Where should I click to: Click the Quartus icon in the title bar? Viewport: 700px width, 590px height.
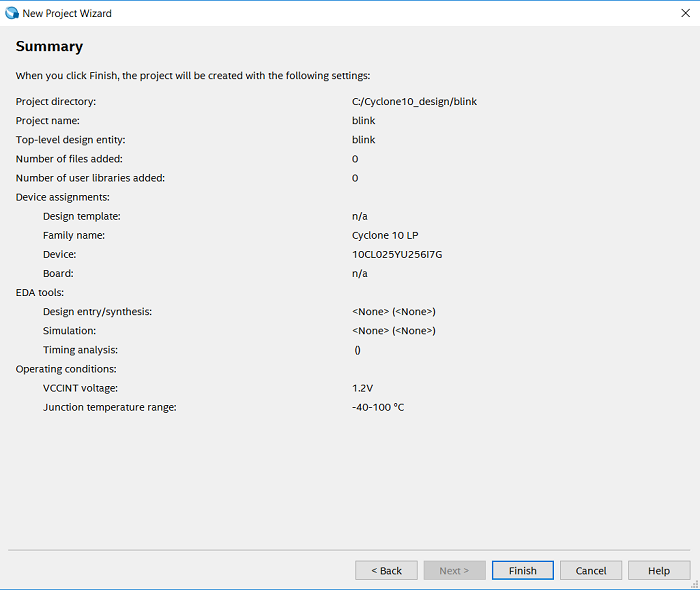12,13
